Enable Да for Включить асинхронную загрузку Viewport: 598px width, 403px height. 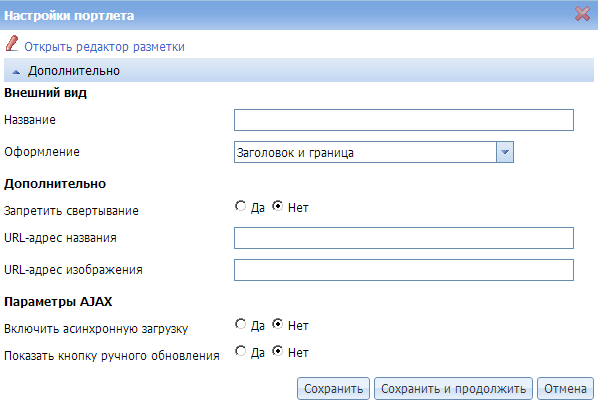[x=240, y=324]
